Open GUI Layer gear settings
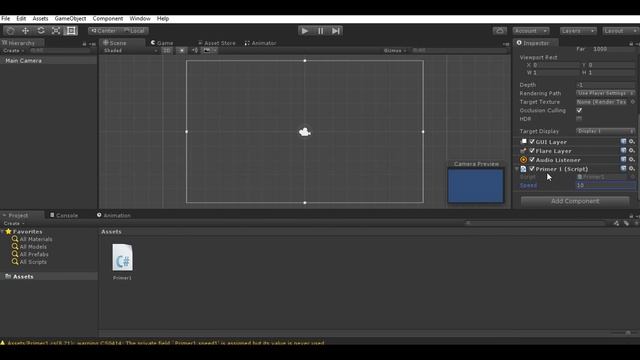Image resolution: width=640 pixels, height=360 pixels. click(x=631, y=142)
